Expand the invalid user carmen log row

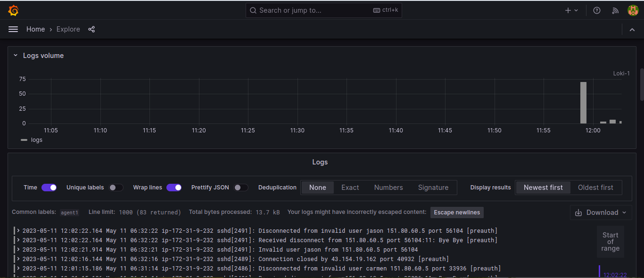click(18, 268)
